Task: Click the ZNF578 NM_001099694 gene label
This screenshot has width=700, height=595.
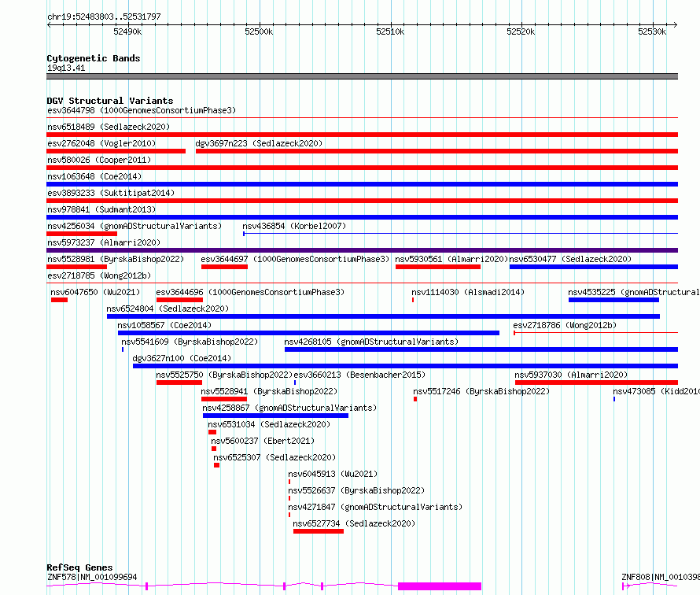Action: (92, 577)
